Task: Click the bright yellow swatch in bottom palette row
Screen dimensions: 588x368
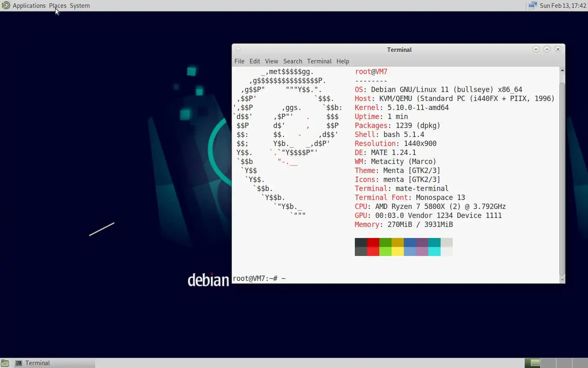Action: [398, 251]
